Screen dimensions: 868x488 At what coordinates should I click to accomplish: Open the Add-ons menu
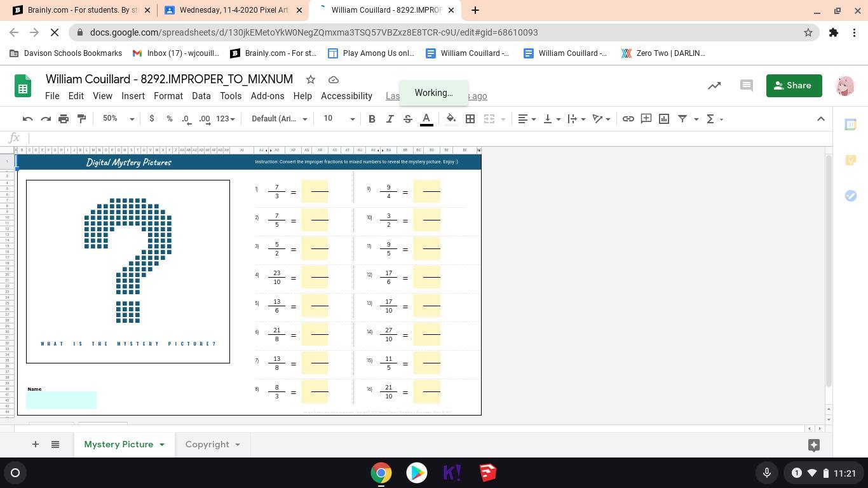[x=267, y=96]
